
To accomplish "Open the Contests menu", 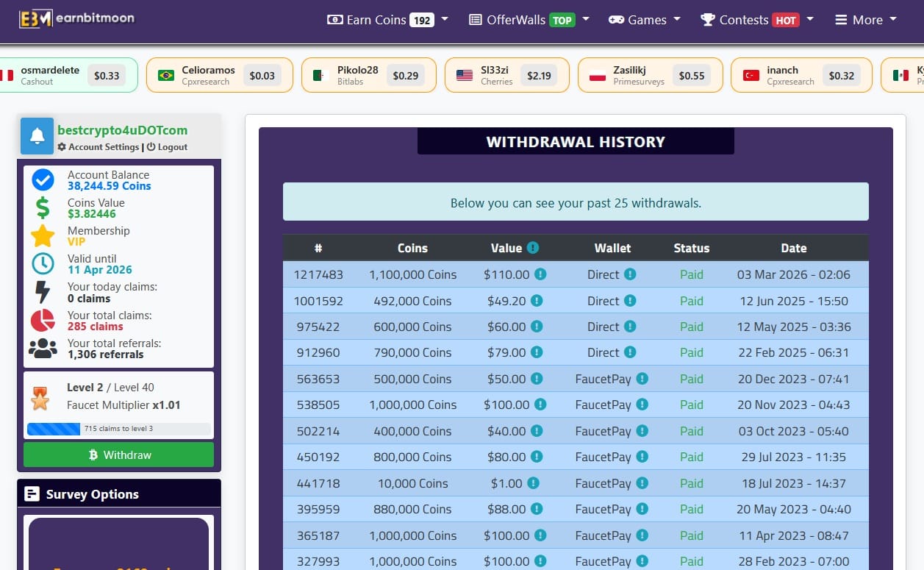I will click(x=756, y=20).
